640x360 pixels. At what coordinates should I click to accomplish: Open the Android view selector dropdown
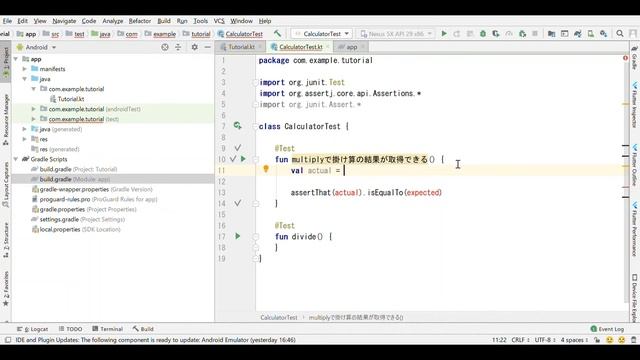click(x=36, y=47)
